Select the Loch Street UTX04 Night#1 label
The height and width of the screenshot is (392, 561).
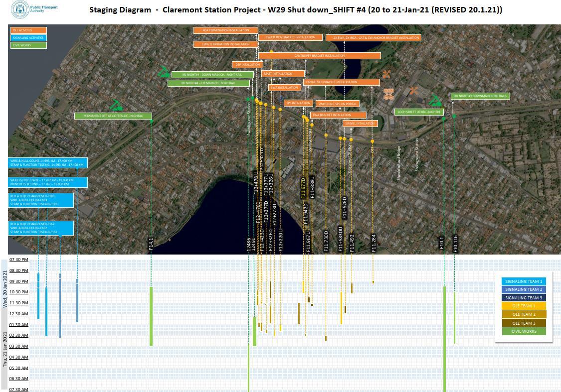pos(419,112)
